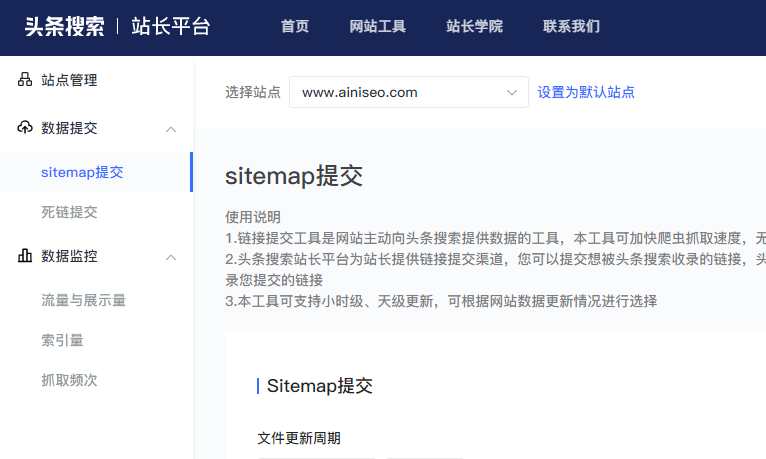Click instruction line starting 1.链接提交工具
The image size is (766, 459).
pos(495,238)
